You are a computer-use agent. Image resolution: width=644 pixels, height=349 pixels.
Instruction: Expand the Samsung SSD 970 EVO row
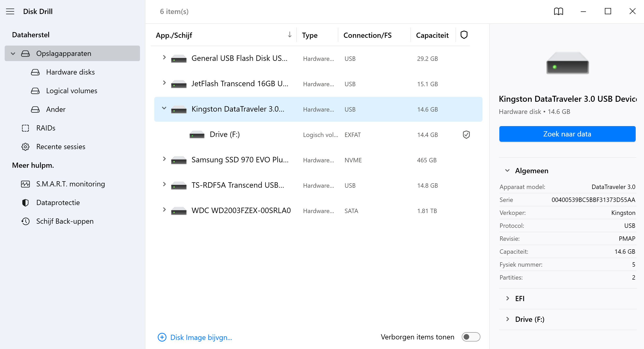click(164, 159)
